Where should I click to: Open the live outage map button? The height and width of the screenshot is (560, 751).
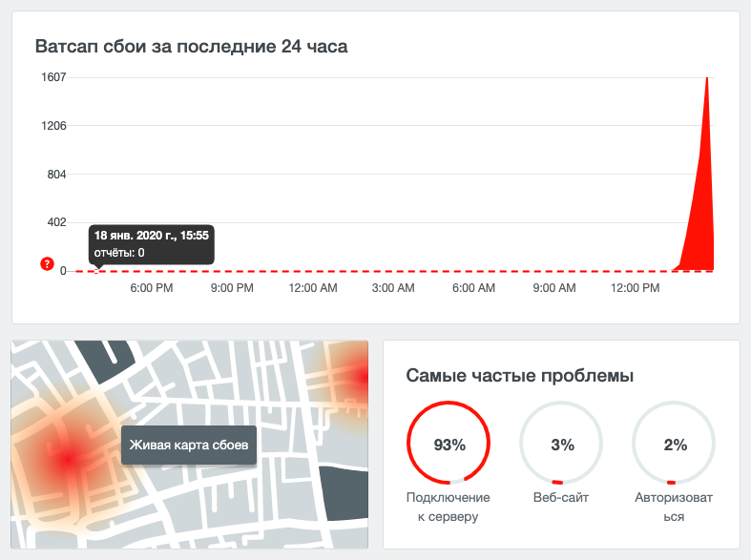point(189,446)
